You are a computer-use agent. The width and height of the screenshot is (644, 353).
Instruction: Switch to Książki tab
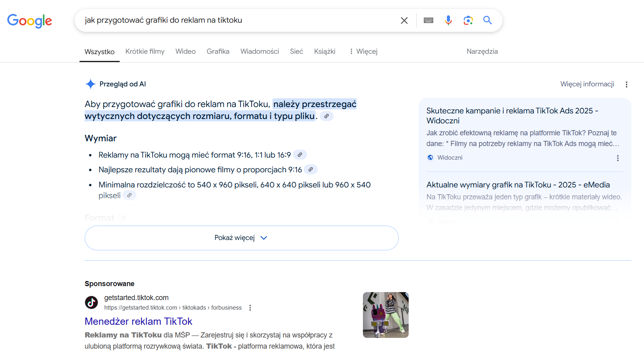pos(325,51)
